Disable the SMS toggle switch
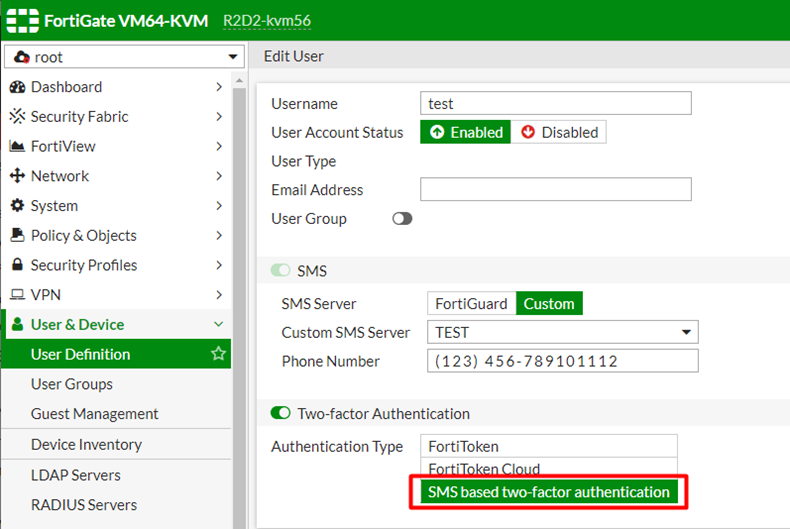Screen dimensions: 790x529 pos(281,271)
